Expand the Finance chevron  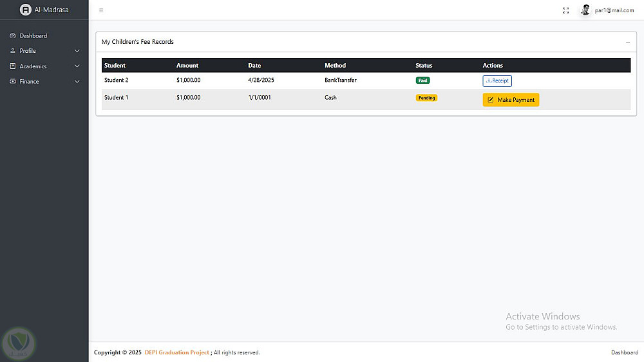point(77,81)
